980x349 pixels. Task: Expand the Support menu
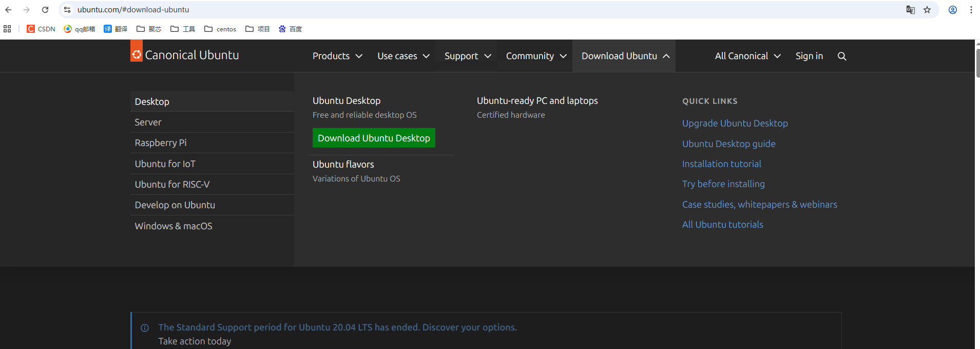tap(468, 56)
